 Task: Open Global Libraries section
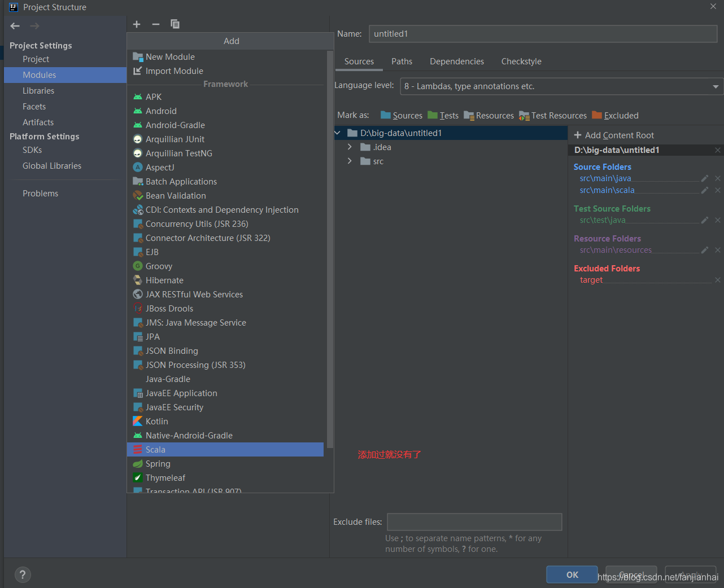pos(65,166)
